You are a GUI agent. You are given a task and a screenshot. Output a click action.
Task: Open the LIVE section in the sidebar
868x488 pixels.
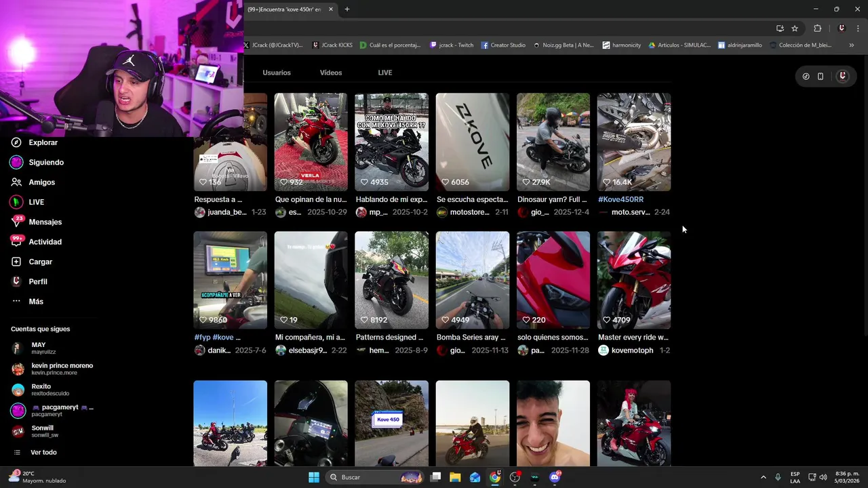click(27, 202)
